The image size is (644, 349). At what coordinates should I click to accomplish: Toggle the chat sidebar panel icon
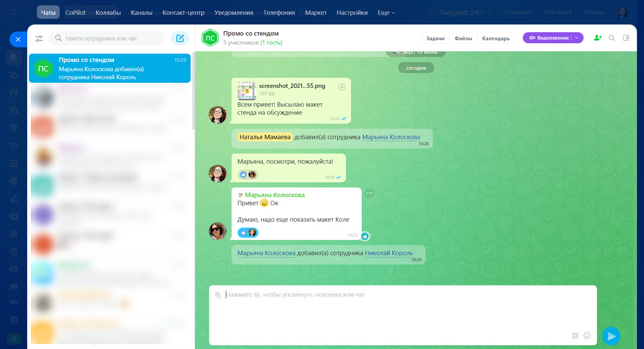[626, 38]
